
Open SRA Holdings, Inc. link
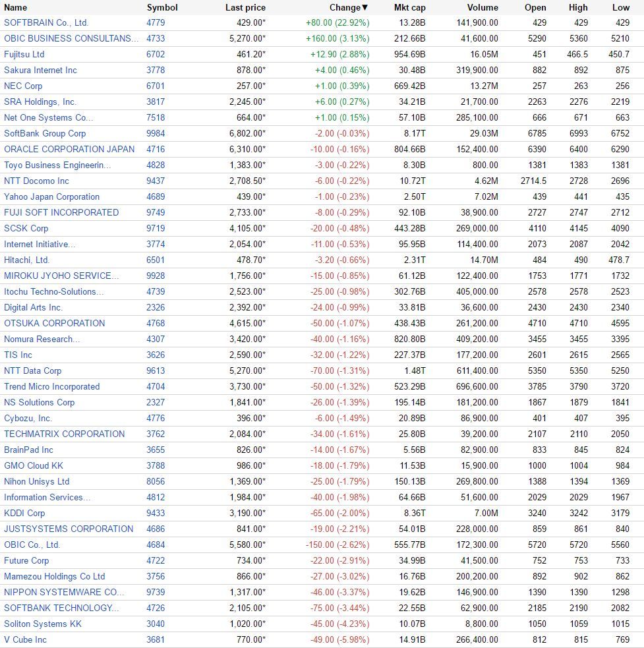[x=40, y=102]
